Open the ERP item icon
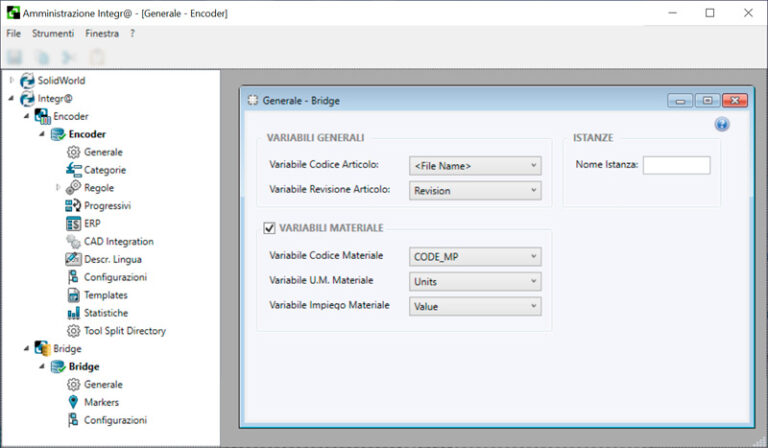 [x=73, y=223]
